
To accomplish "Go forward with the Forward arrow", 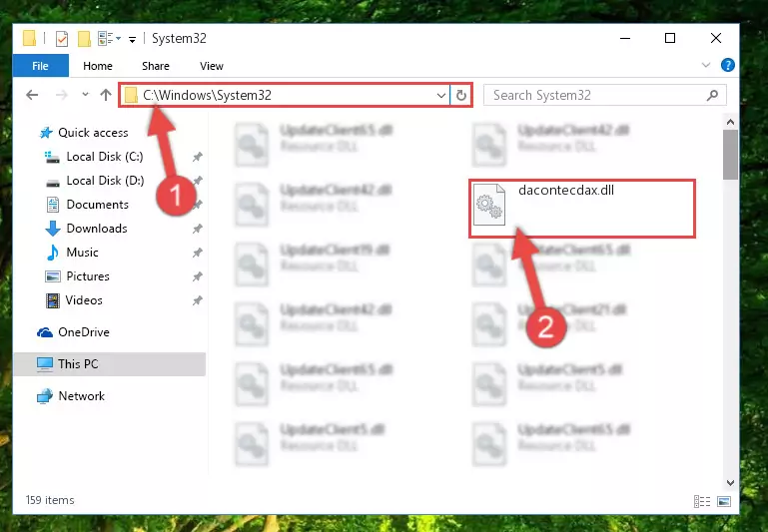I will click(62, 95).
